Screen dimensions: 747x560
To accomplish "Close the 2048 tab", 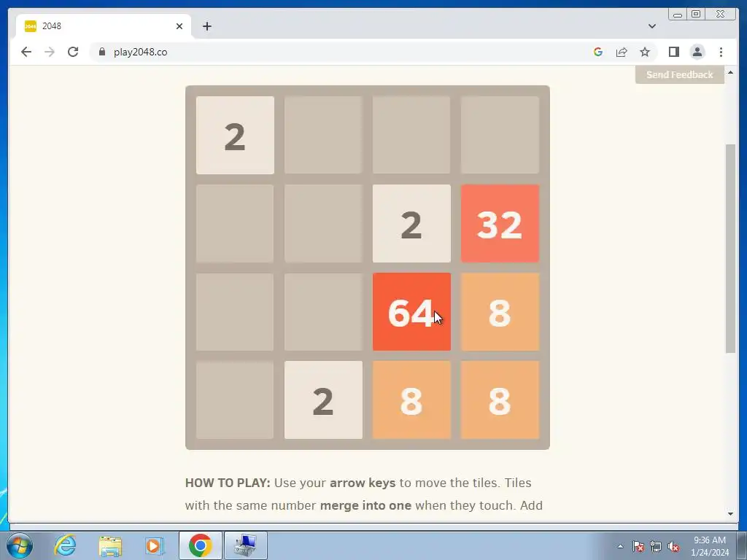I will pyautogui.click(x=179, y=26).
